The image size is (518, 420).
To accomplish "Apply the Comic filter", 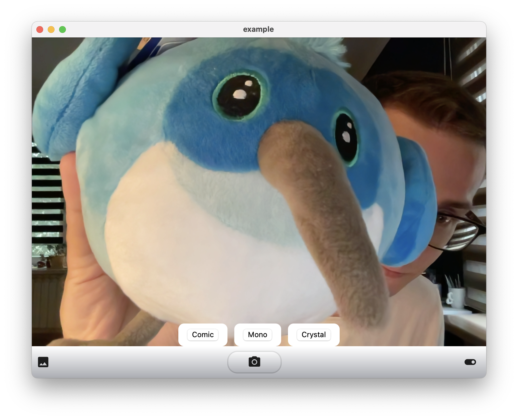I will tap(203, 335).
